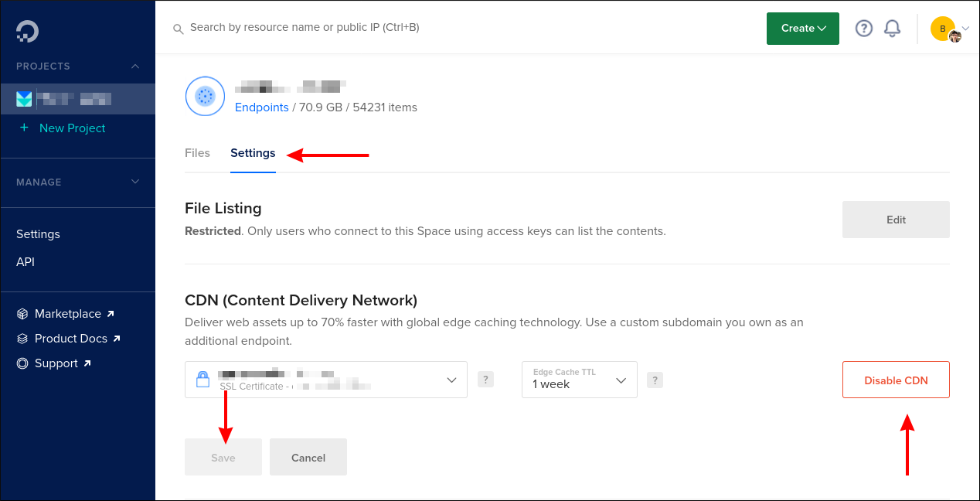Click the help question-mark icon in top bar
This screenshot has width=980, height=501.
[863, 28]
